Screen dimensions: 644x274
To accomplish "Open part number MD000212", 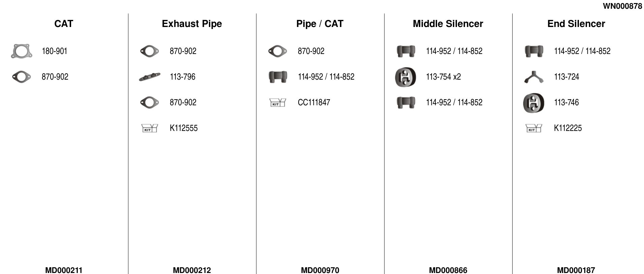I will click(192, 270).
